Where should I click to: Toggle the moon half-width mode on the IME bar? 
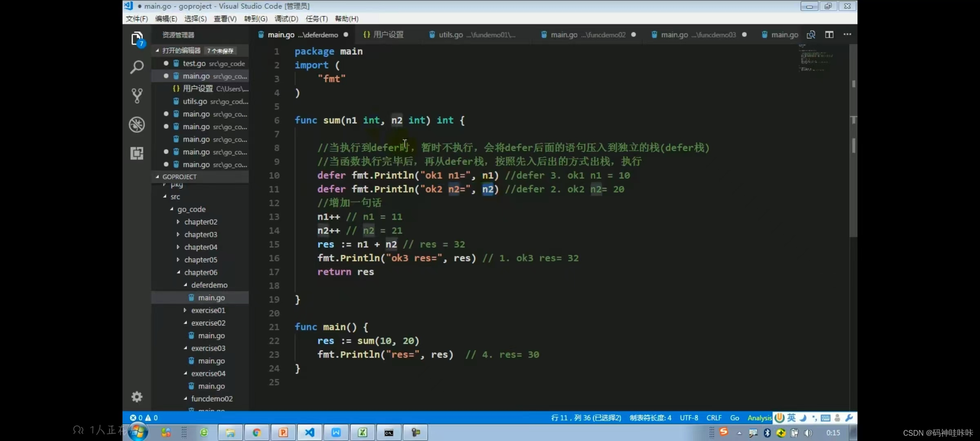803,418
